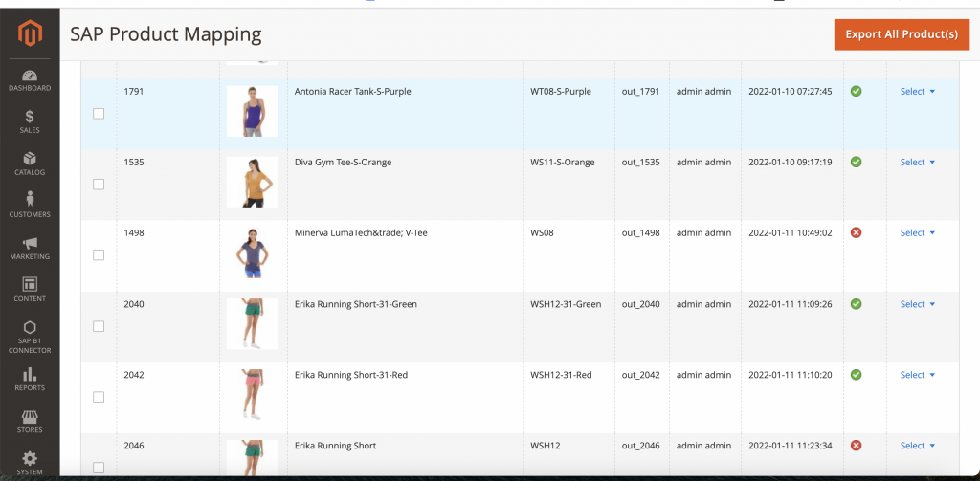The width and height of the screenshot is (980, 481).
Task: Click red error status icon for product 1498
Action: click(x=856, y=232)
